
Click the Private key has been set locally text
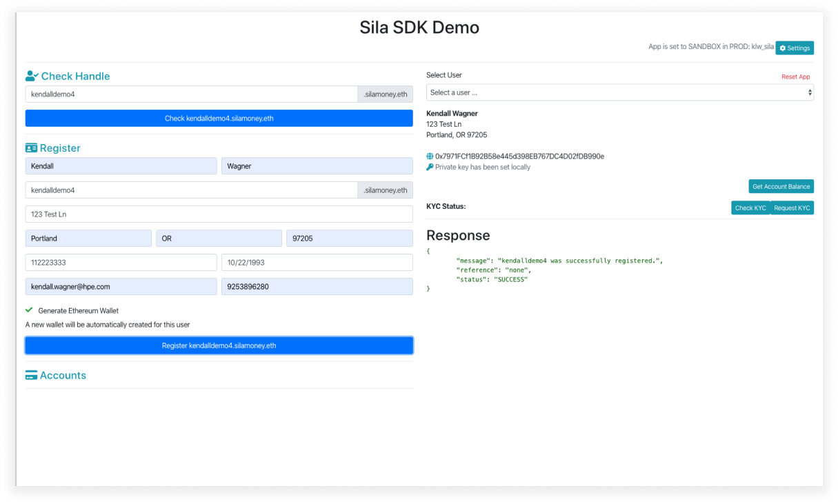(483, 167)
